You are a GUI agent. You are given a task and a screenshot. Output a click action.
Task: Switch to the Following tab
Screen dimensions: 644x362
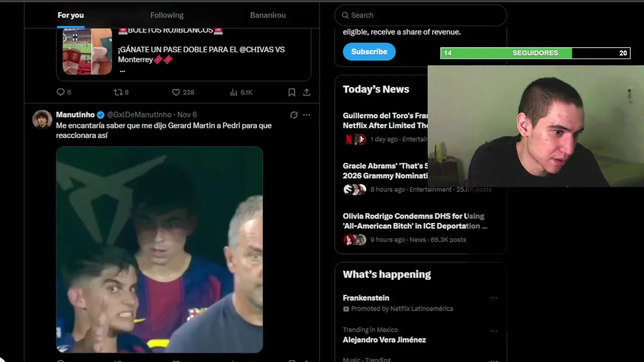tap(167, 15)
